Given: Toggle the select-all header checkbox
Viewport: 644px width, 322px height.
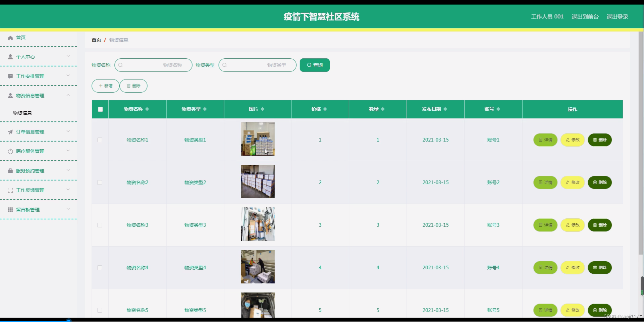Looking at the screenshot, I should [x=100, y=109].
